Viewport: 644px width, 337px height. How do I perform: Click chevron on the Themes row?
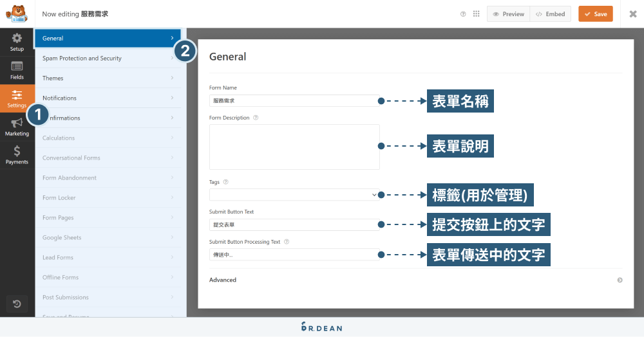click(x=172, y=78)
